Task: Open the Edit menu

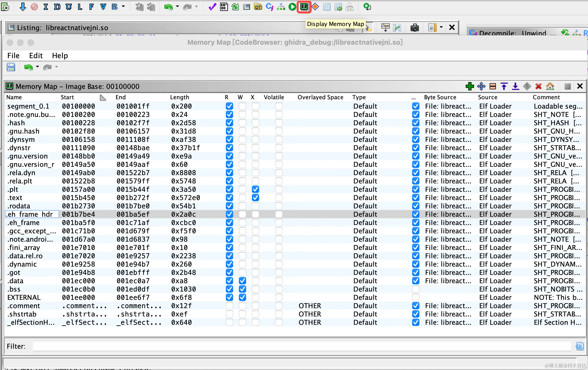Action: click(36, 56)
